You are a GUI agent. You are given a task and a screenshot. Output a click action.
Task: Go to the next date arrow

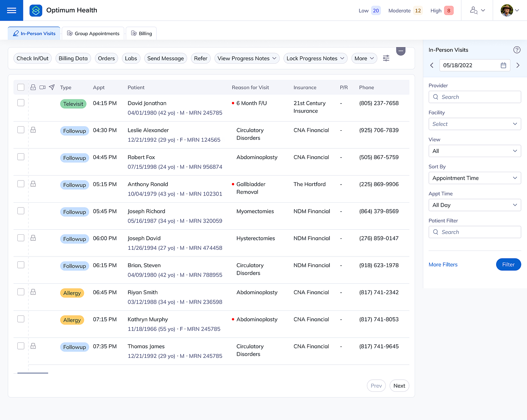point(518,65)
